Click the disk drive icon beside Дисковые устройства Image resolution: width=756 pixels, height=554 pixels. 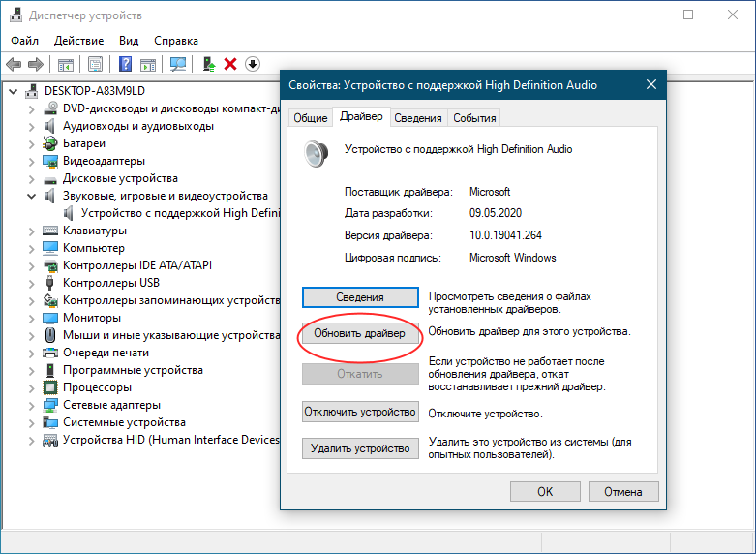50,180
